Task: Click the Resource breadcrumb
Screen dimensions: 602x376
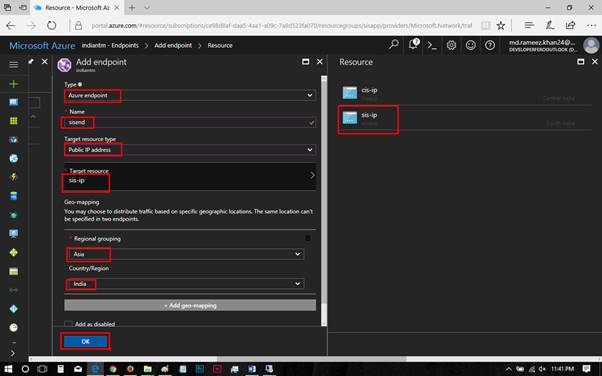Action: [x=220, y=45]
